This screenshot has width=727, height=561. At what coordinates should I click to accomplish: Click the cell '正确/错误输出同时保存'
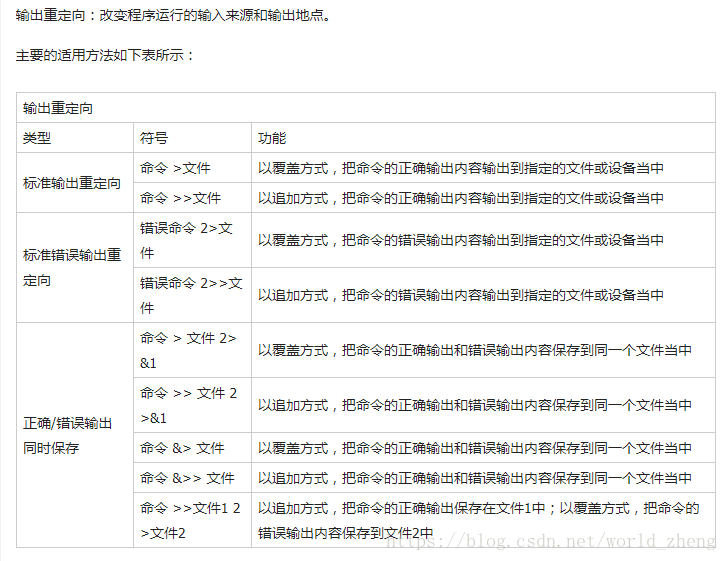coord(75,435)
